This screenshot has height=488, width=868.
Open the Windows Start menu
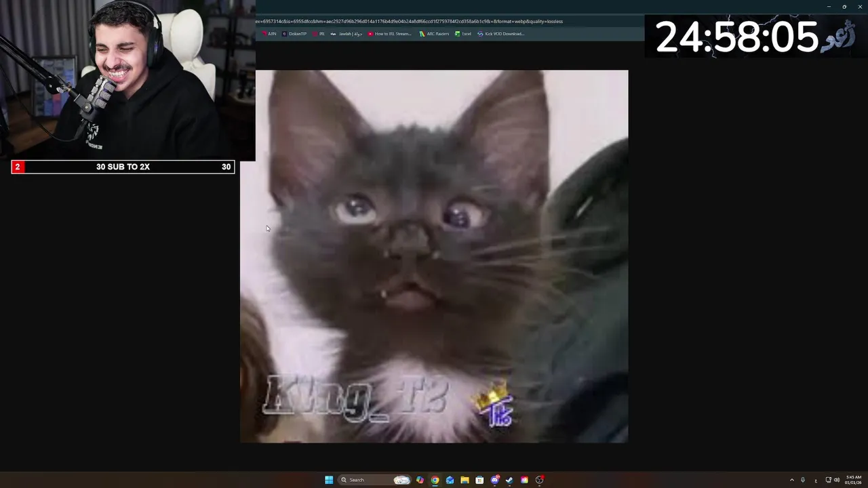tap(329, 480)
